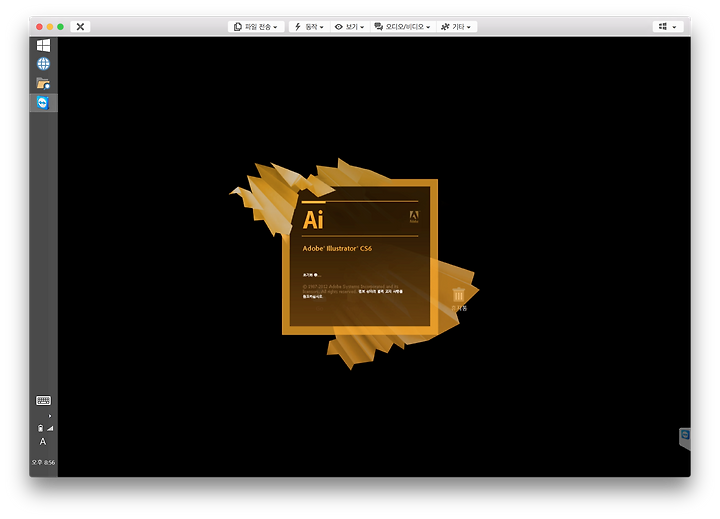Select the TeamViewer icon in the Windows taskbar
The width and height of the screenshot is (720, 519).
pos(43,102)
